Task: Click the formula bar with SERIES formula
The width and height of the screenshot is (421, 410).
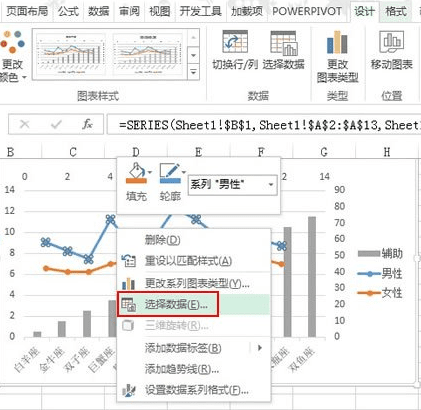Action: 264,125
